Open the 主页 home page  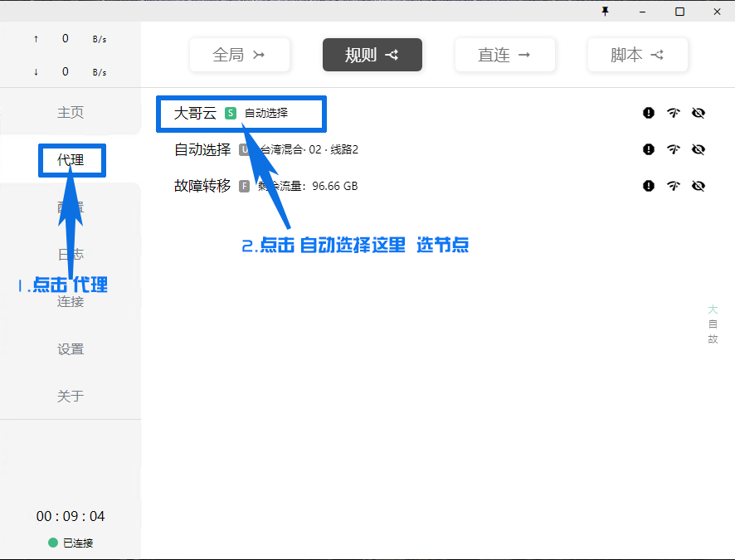coord(71,112)
